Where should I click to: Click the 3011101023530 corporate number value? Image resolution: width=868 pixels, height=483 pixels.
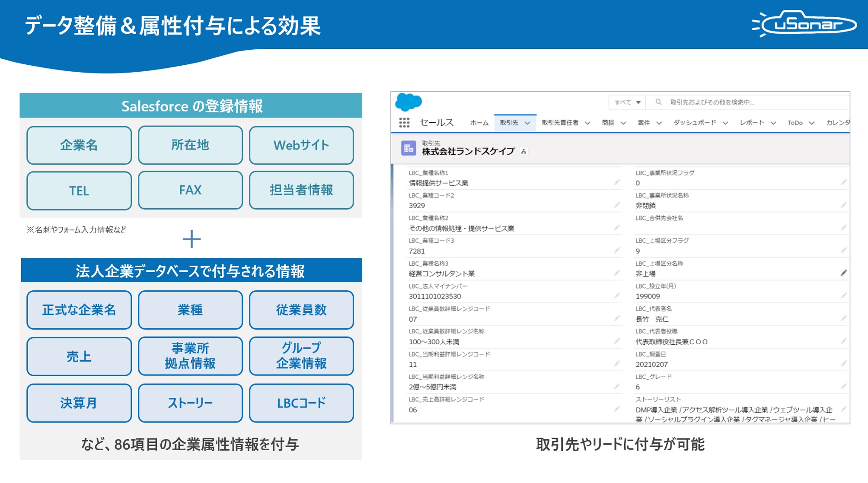(435, 296)
